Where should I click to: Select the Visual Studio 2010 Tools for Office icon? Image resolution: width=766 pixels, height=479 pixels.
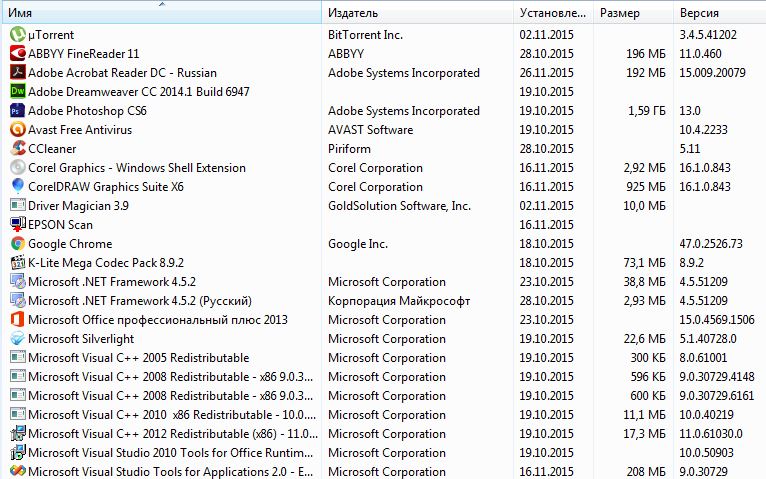pyautogui.click(x=18, y=453)
